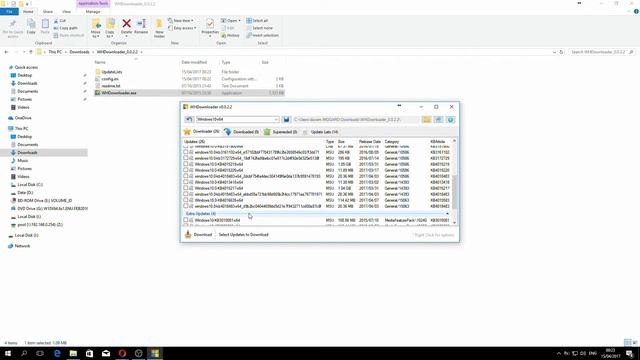Switch to the Superseded tab
Screen dimensions: 640x360
coord(280,132)
